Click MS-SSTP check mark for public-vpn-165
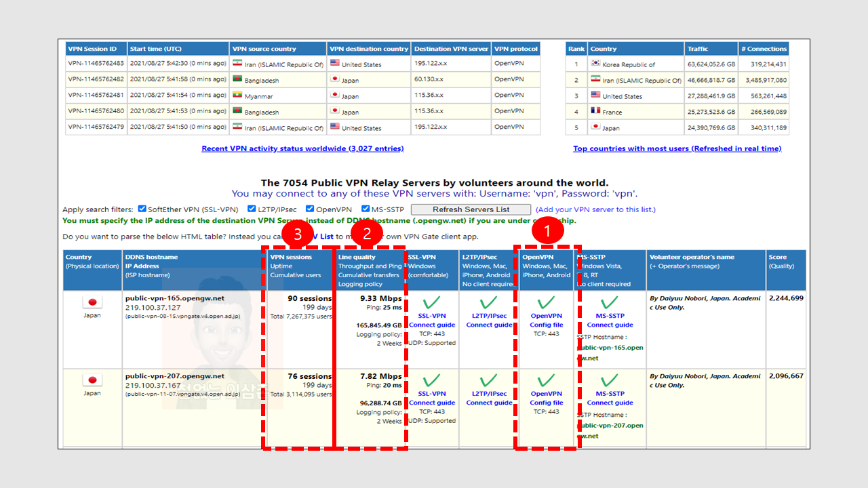The width and height of the screenshot is (868, 488). 610,303
